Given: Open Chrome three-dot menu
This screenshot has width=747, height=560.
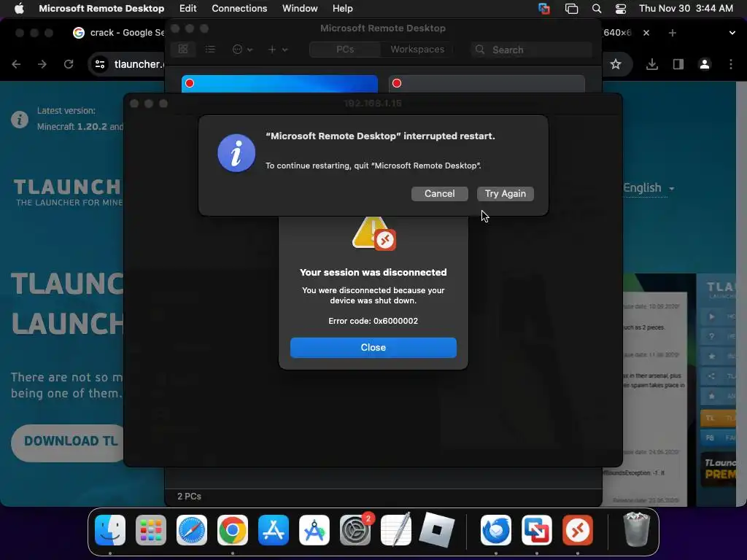Looking at the screenshot, I should point(731,64).
